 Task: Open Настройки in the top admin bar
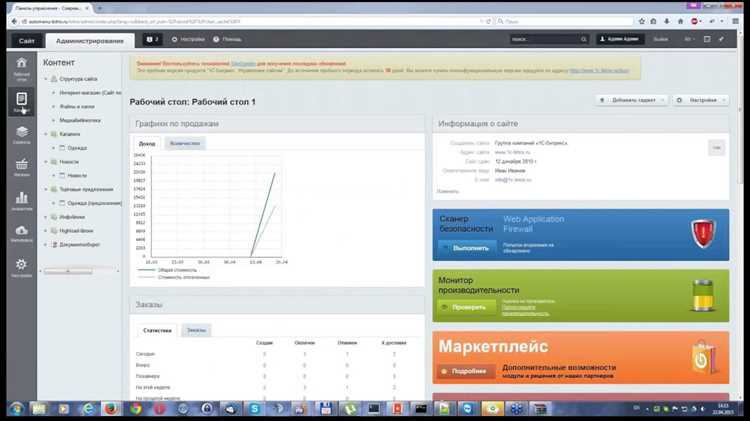188,39
